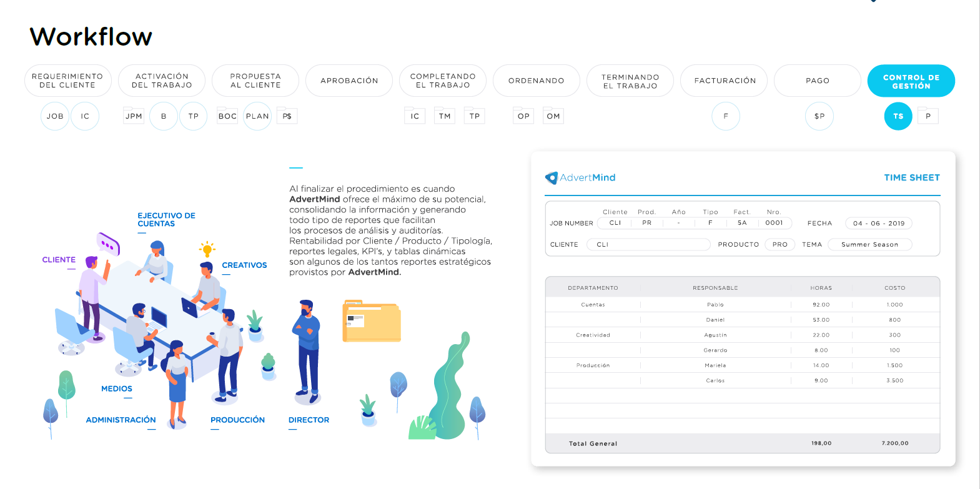Image resolution: width=980 pixels, height=489 pixels.
Task: Click the Fecha field 04 - 06 - 2019
Action: click(x=878, y=224)
